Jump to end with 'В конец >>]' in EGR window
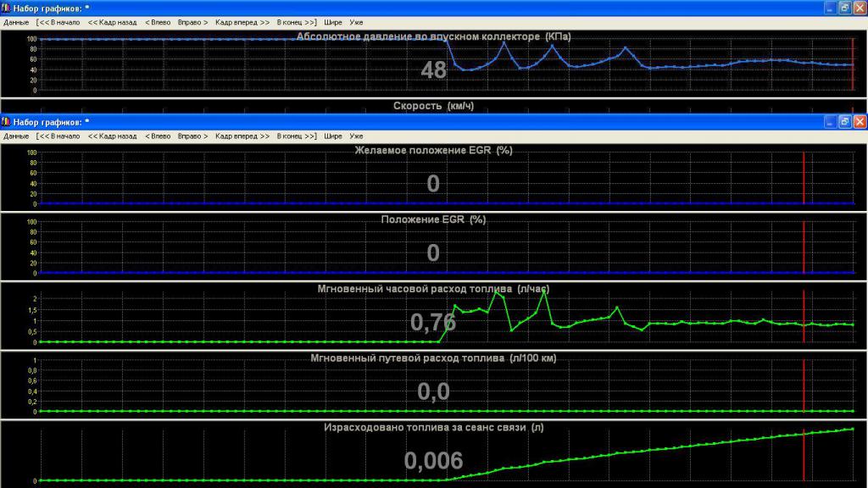This screenshot has height=488, width=868. click(297, 136)
